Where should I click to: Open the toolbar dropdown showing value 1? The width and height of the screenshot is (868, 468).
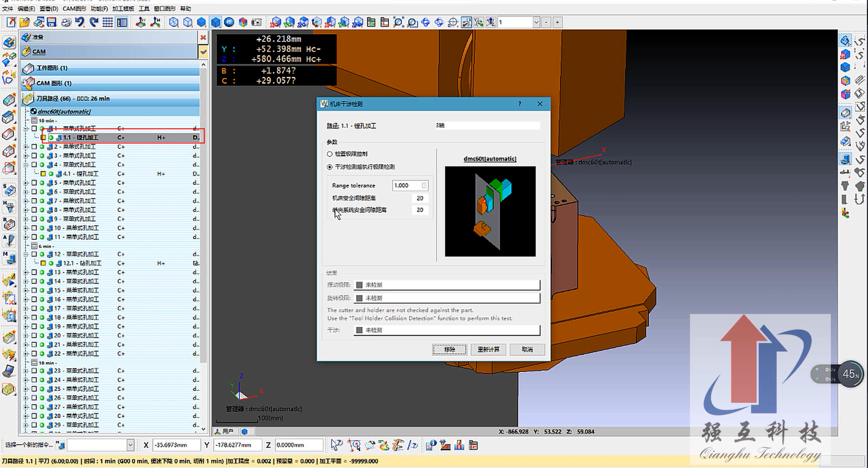[x=536, y=22]
